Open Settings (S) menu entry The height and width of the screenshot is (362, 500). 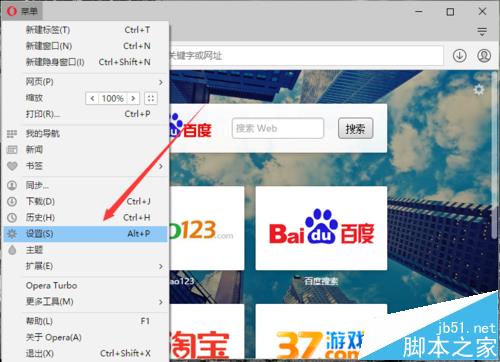click(x=86, y=234)
